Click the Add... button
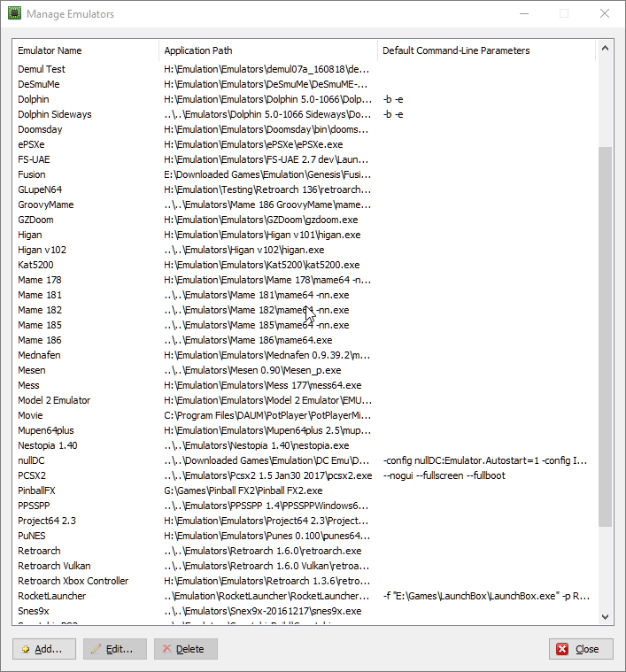626x672 pixels. 44,649
